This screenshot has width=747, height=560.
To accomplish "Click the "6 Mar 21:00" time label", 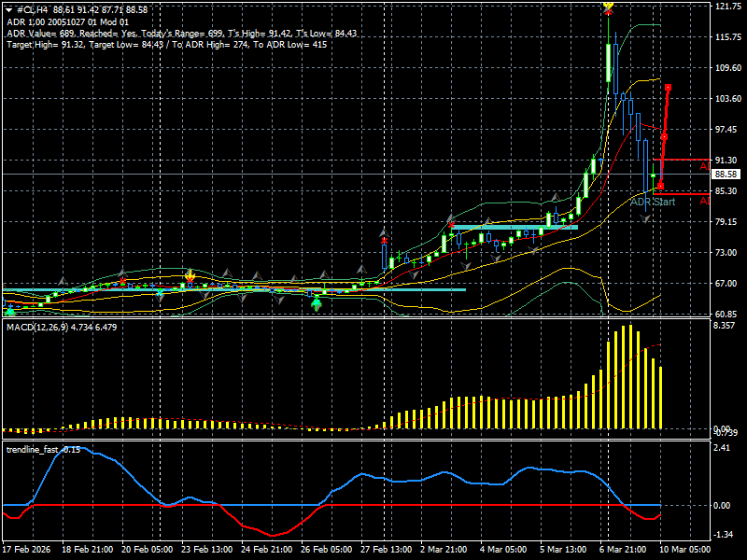I will click(x=623, y=549).
